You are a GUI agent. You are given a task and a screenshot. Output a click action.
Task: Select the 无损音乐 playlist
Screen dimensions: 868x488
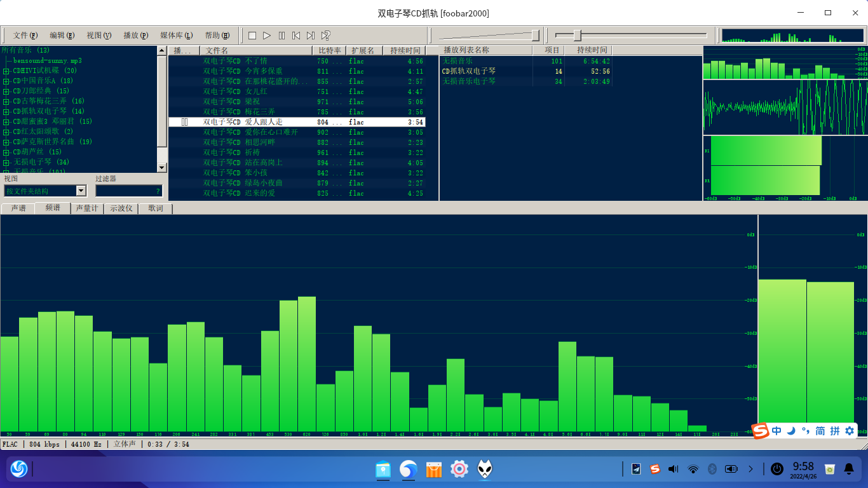click(x=458, y=61)
